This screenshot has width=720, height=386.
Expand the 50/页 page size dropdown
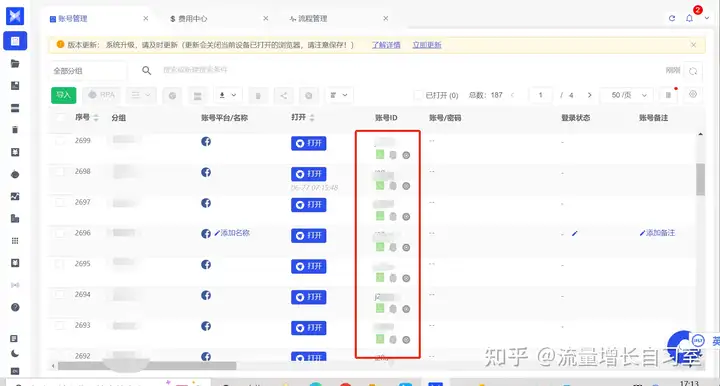(x=628, y=95)
